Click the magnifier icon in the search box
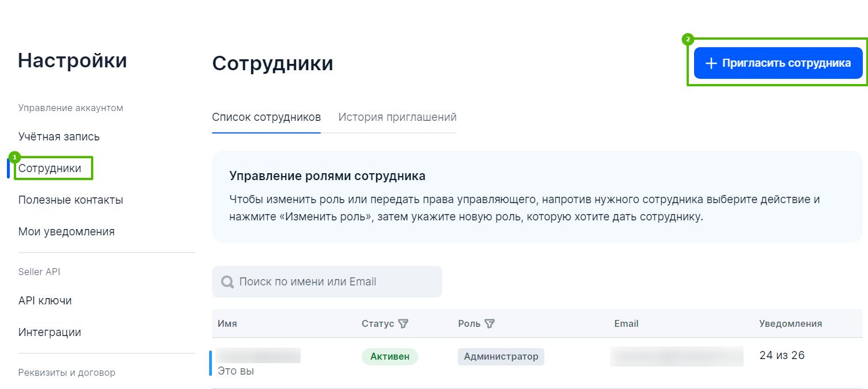Screen dimensions: 868x389 pyautogui.click(x=228, y=282)
